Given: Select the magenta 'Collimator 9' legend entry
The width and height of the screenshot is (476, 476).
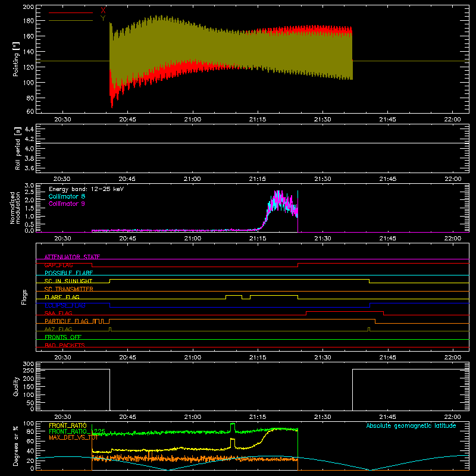Looking at the screenshot, I should 67,203.
